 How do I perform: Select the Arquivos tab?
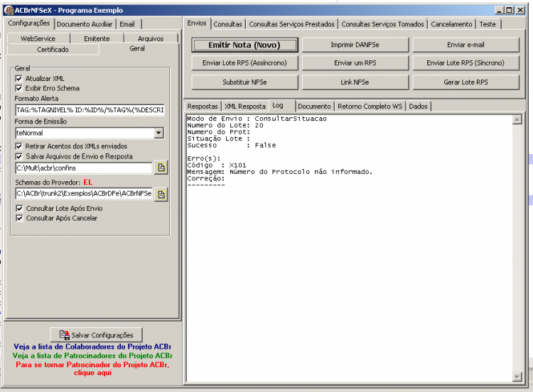(151, 38)
